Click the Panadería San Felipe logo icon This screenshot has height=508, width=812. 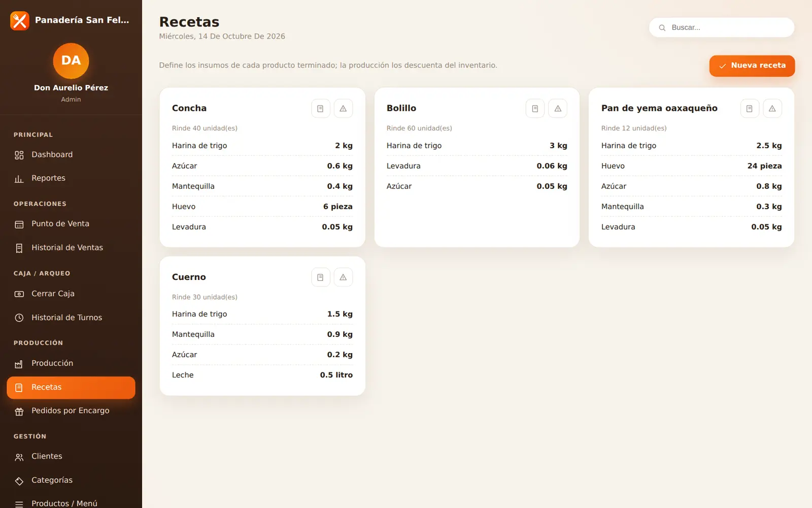[20, 21]
